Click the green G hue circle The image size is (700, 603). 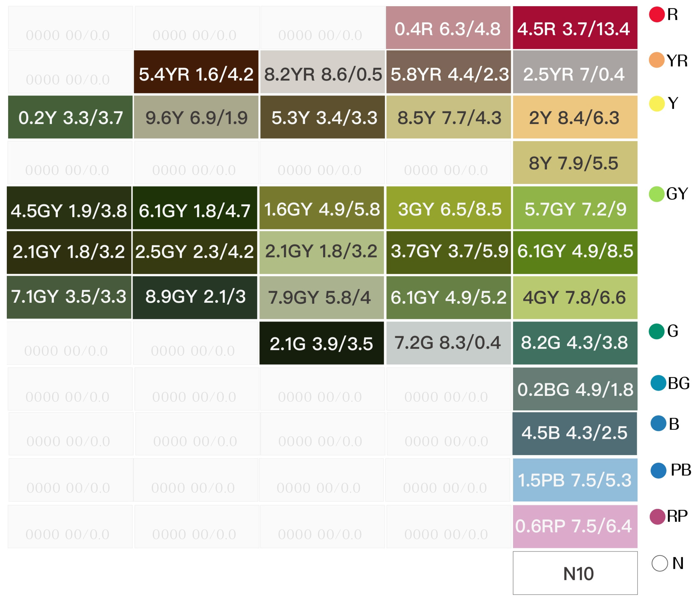pyautogui.click(x=657, y=331)
